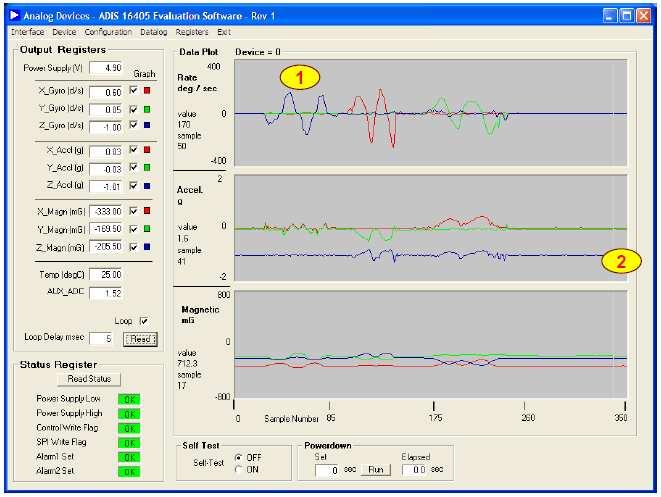The height and width of the screenshot is (497, 661).
Task: Click the Power Supply High OK indicator
Action: point(129,414)
